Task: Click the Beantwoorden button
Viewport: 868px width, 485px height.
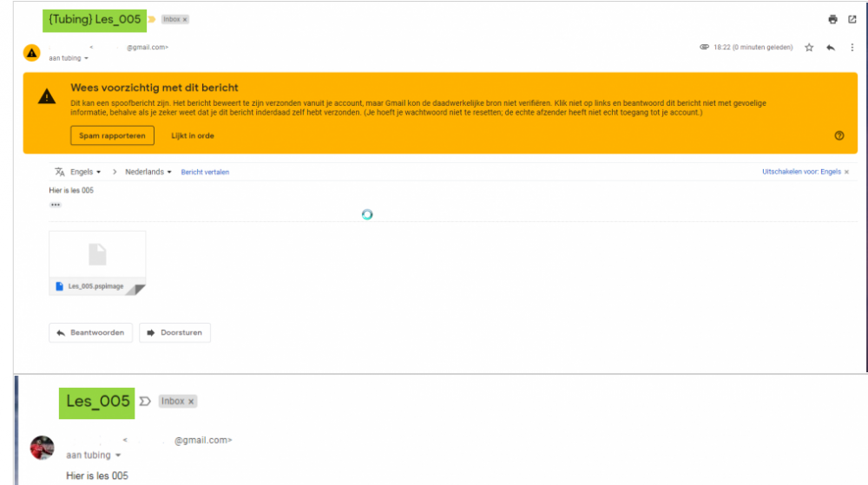Action: [x=91, y=333]
